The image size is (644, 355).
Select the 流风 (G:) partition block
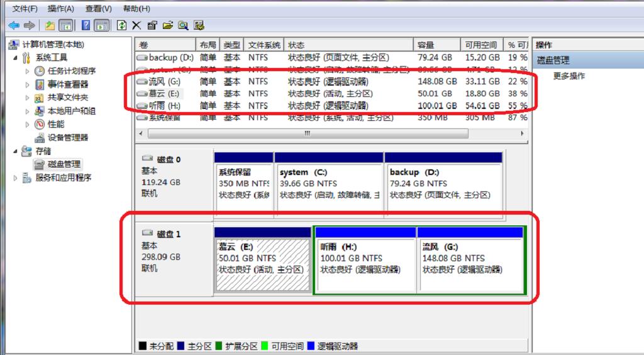tap(470, 260)
